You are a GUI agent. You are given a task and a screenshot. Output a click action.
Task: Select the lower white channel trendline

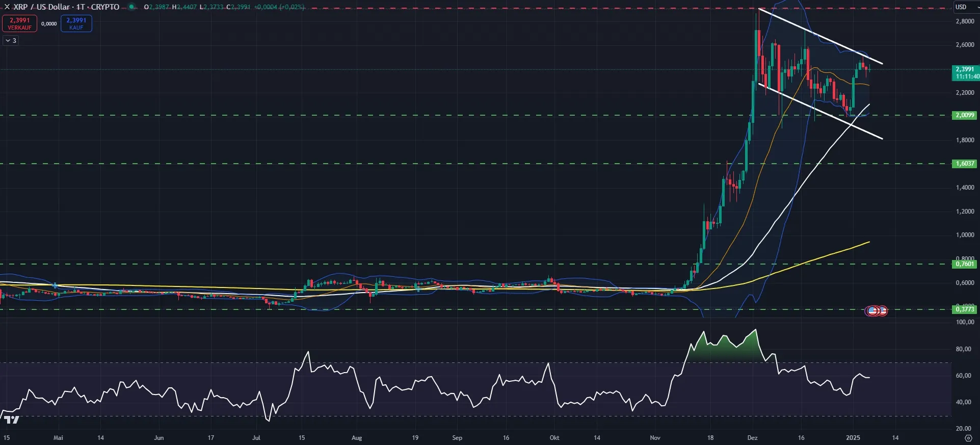(x=820, y=111)
